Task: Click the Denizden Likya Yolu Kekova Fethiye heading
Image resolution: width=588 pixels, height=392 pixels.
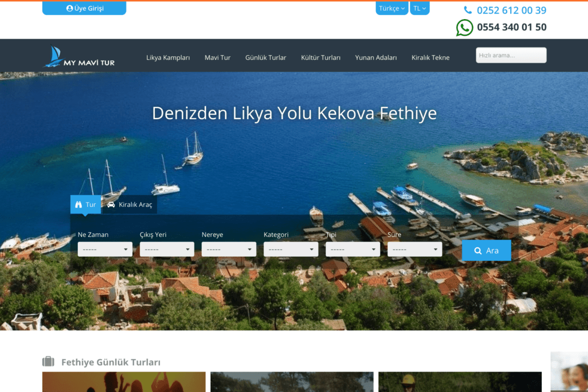Action: tap(294, 113)
